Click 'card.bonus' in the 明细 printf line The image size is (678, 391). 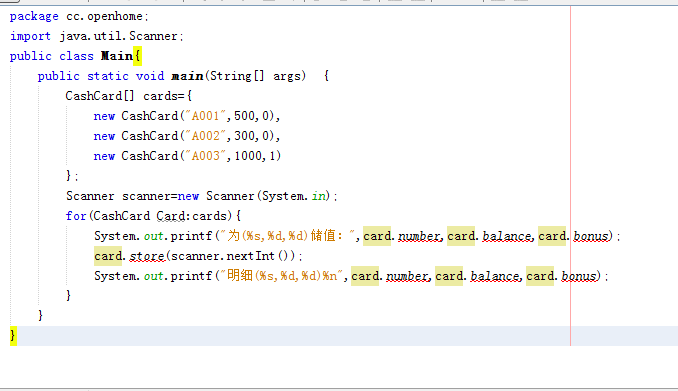(x=561, y=276)
